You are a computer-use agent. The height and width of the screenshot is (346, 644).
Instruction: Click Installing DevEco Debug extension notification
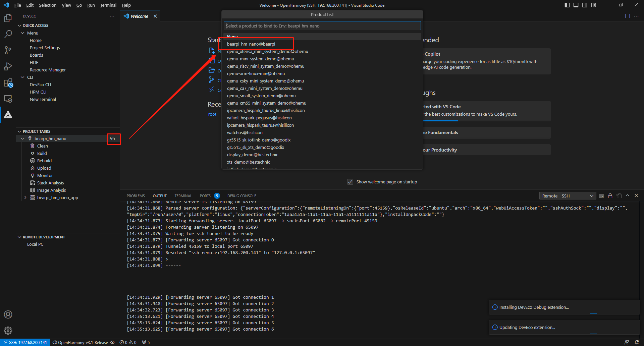(x=565, y=307)
